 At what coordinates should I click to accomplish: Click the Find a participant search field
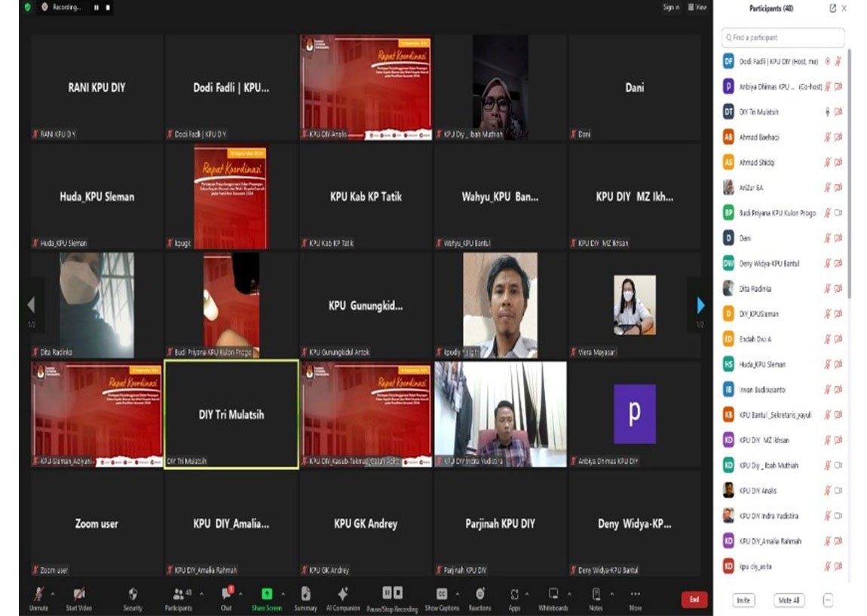[x=783, y=37]
